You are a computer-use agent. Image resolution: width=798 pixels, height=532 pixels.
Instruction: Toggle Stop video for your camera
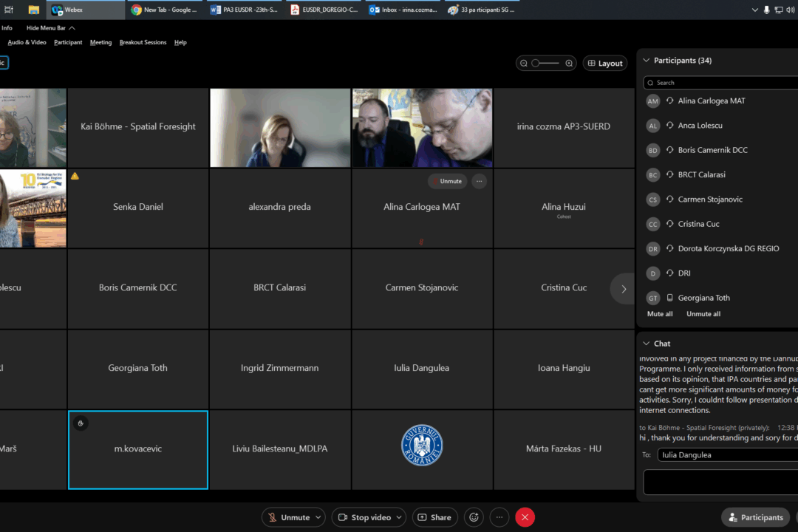tap(364, 517)
